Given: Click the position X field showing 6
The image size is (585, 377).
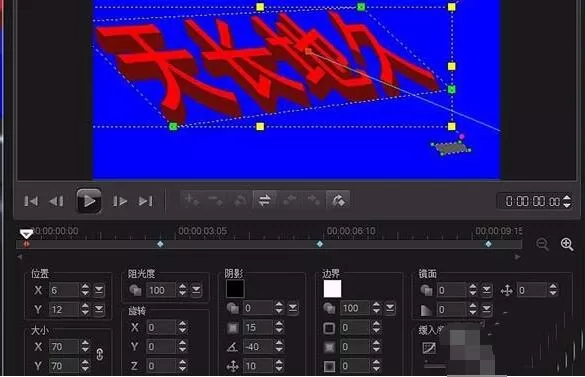Looking at the screenshot, I should coord(63,290).
